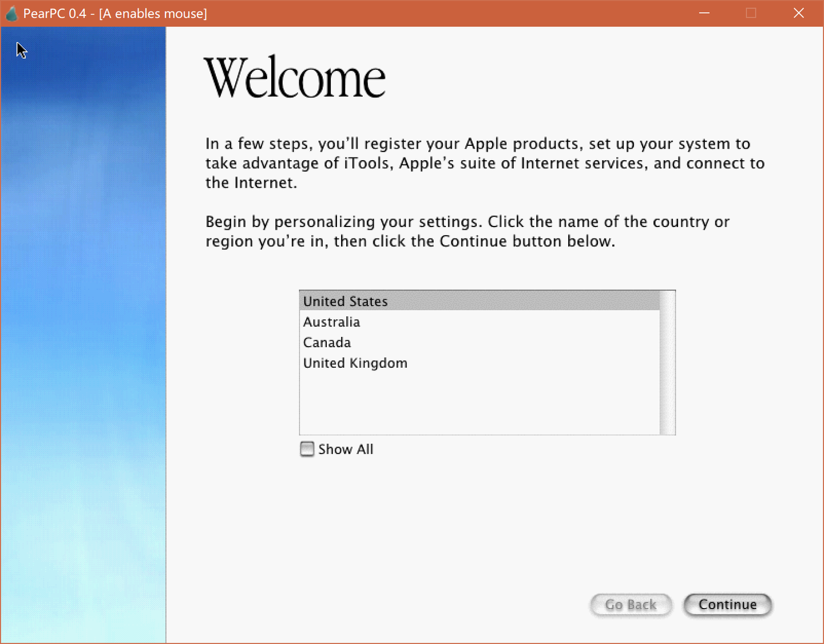Minimize the PearPC window
The height and width of the screenshot is (644, 824).
[x=703, y=13]
